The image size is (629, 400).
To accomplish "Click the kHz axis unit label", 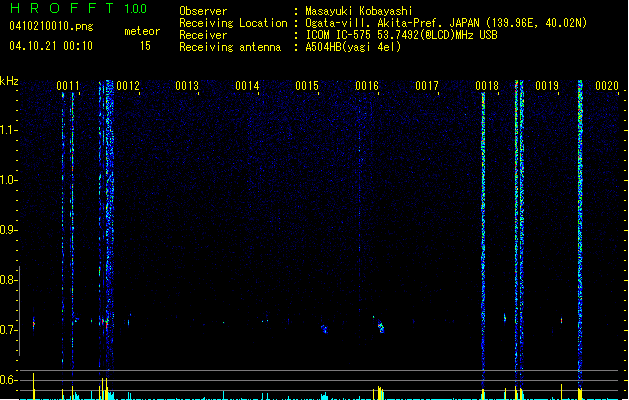I will (9, 81).
